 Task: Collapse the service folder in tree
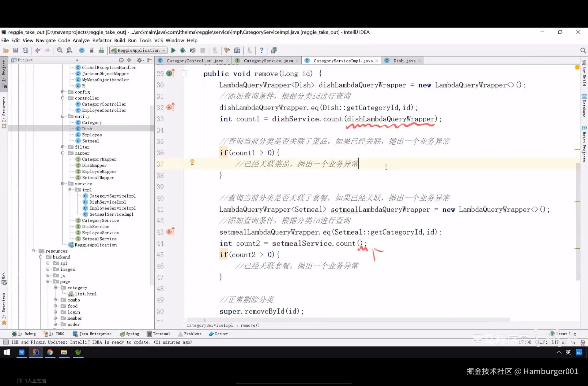(62, 184)
